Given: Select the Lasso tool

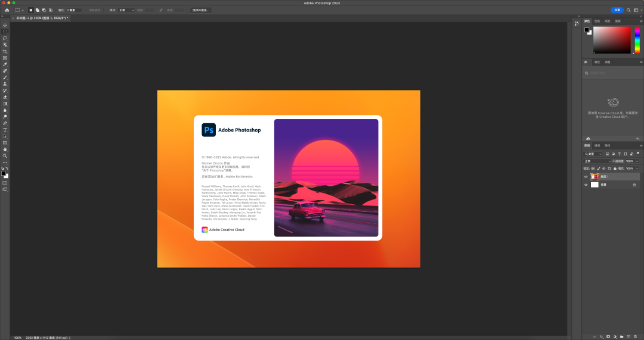Looking at the screenshot, I should 5,38.
